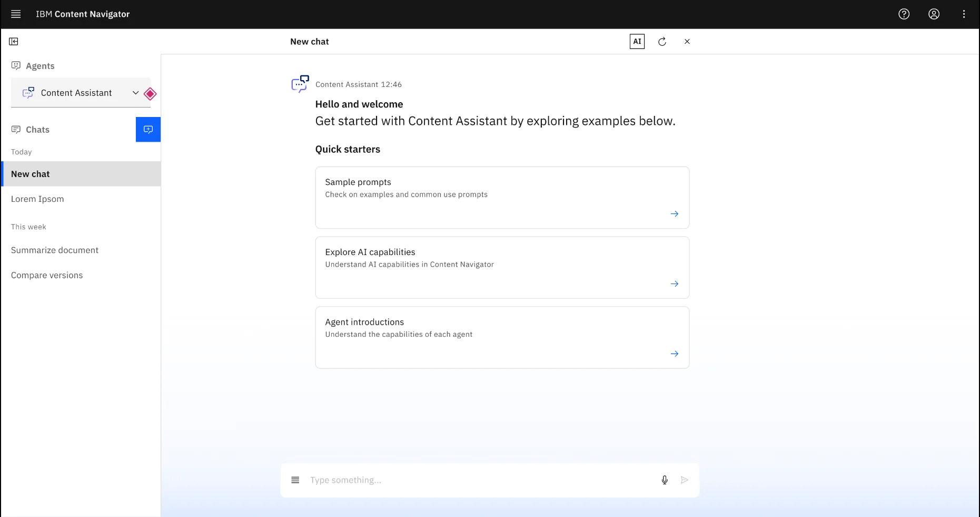Click the arrow in Explore AI capabilities card
This screenshot has height=517, width=980.
click(x=674, y=284)
